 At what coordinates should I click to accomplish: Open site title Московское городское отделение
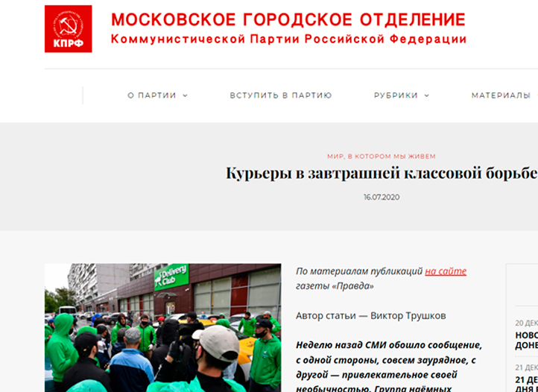click(288, 19)
